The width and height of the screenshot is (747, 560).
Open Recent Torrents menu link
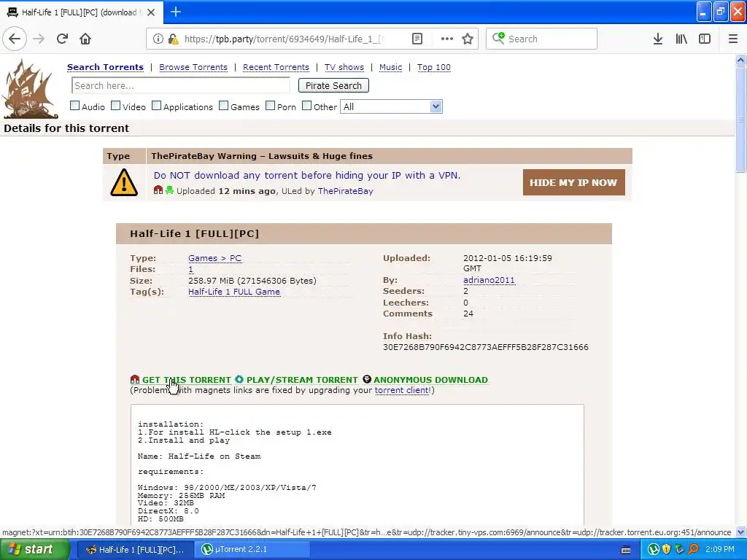pos(276,67)
